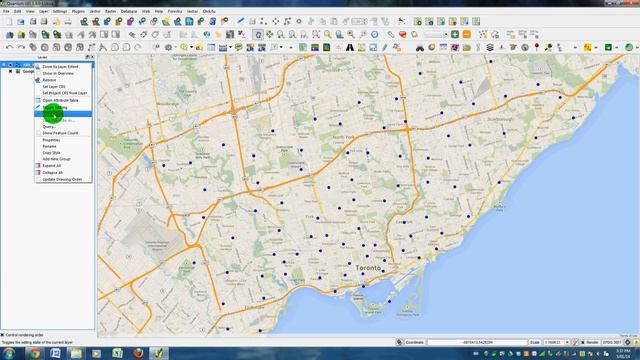Open the Scale combo box dropdown
The width and height of the screenshot is (640, 360).
pyautogui.click(x=567, y=342)
